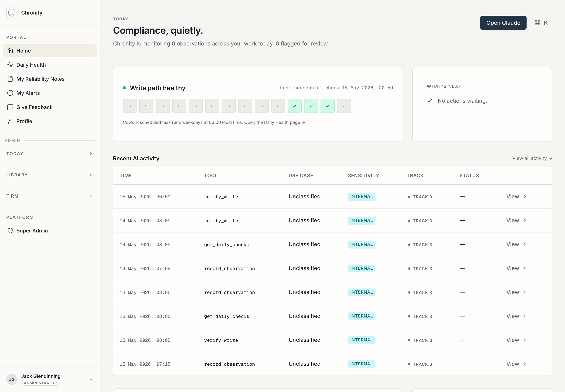Click the command key shortcut icon

[x=538, y=23]
